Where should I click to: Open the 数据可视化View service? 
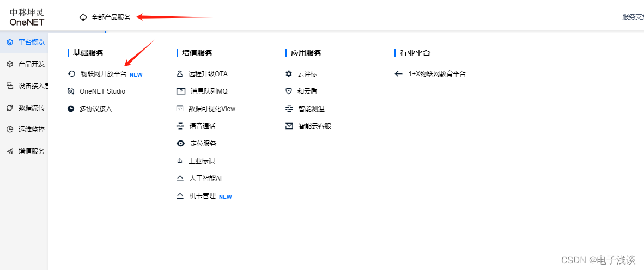(212, 109)
